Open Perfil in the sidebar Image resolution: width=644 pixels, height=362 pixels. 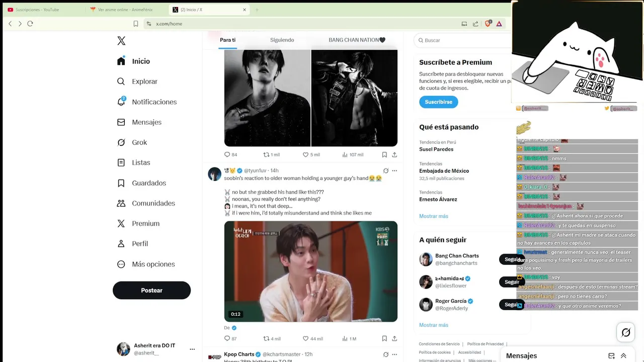(132, 243)
